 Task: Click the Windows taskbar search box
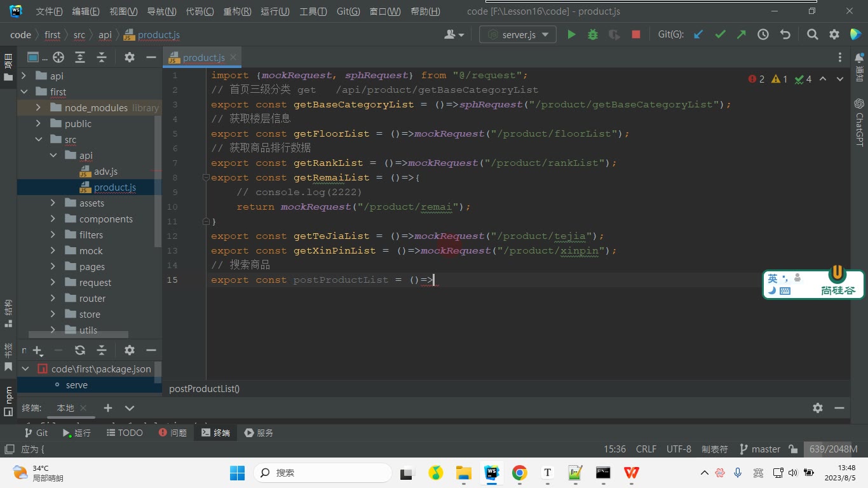click(323, 473)
